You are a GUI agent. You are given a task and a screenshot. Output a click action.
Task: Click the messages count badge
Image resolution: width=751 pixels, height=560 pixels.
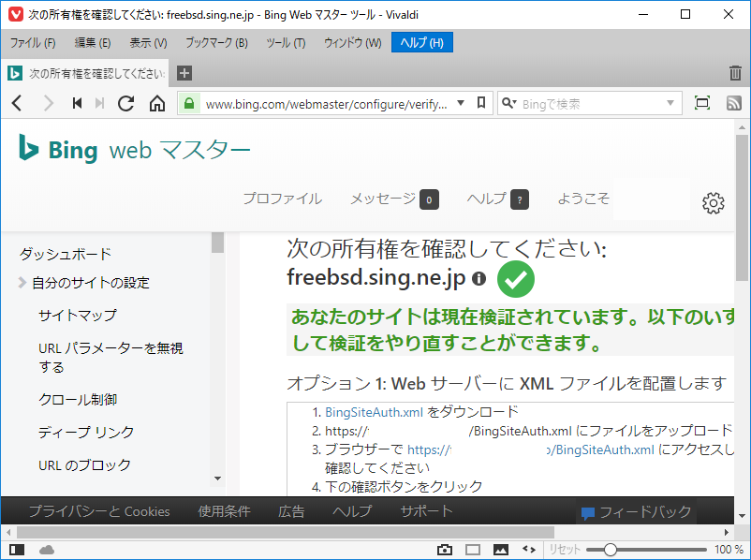[x=429, y=199]
